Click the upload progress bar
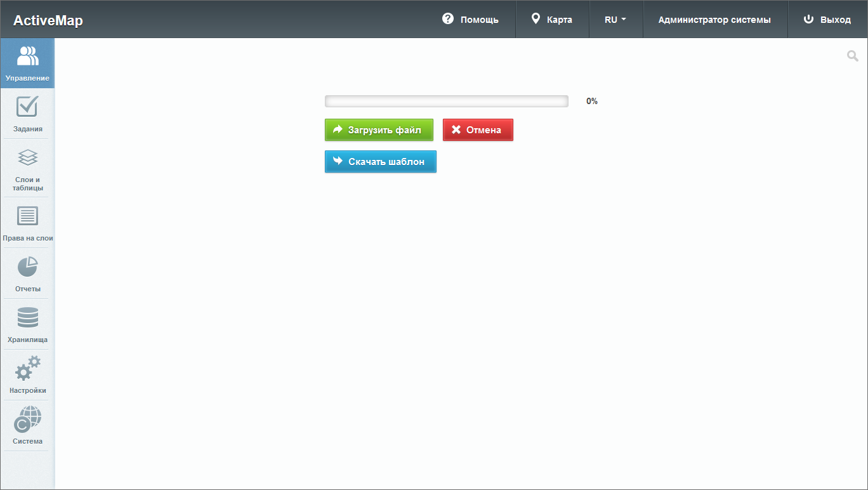This screenshot has width=868, height=490. [446, 102]
